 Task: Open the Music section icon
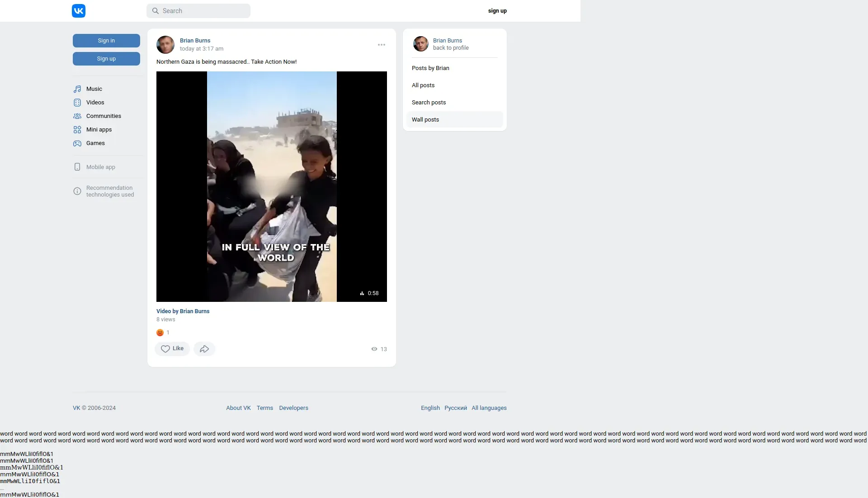click(x=77, y=89)
